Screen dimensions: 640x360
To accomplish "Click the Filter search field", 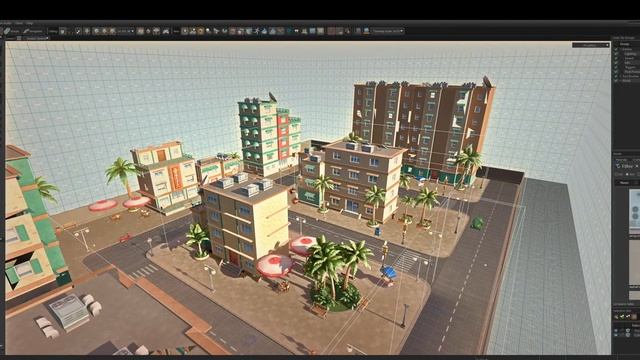I will pyautogui.click(x=627, y=166).
